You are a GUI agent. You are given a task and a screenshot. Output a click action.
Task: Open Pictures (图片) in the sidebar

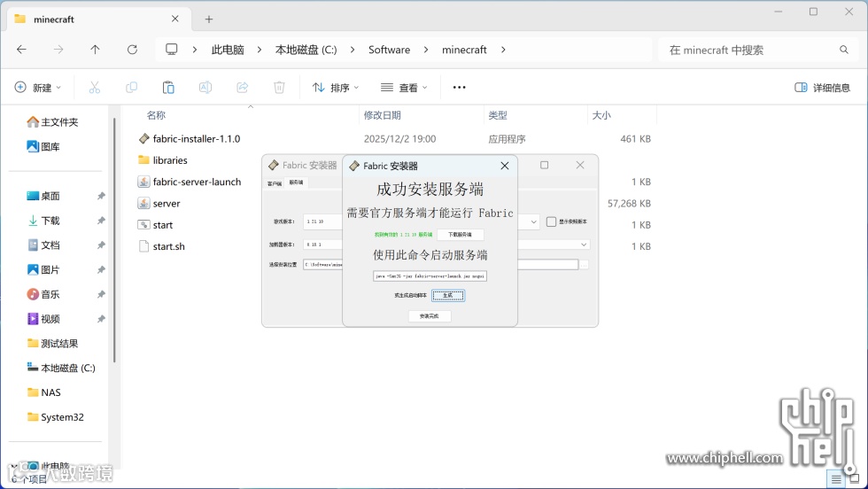[43, 270]
